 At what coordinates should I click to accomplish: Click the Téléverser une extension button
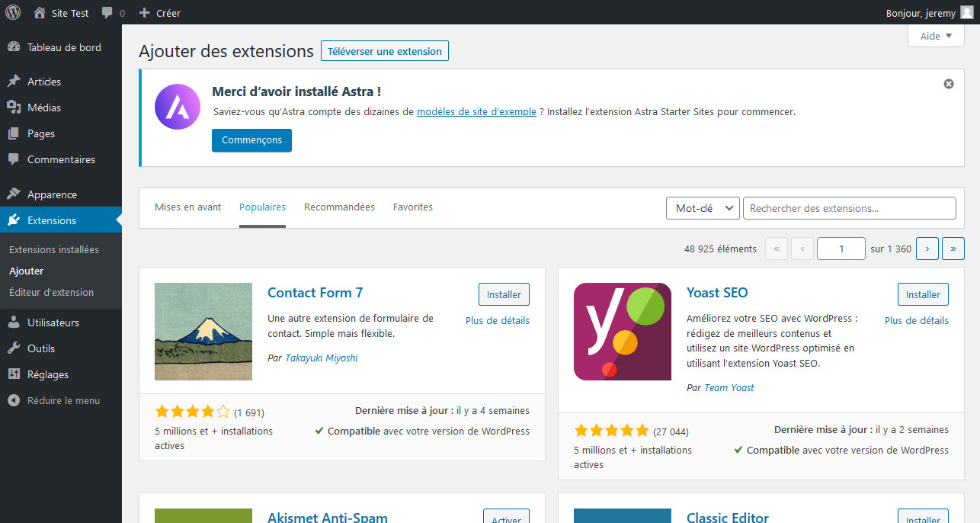tap(385, 51)
